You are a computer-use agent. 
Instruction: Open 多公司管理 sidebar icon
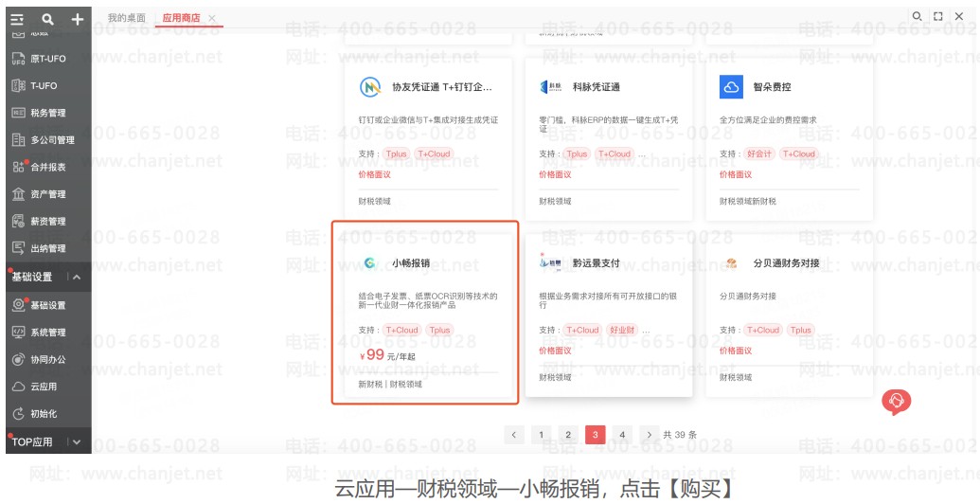pos(19,140)
